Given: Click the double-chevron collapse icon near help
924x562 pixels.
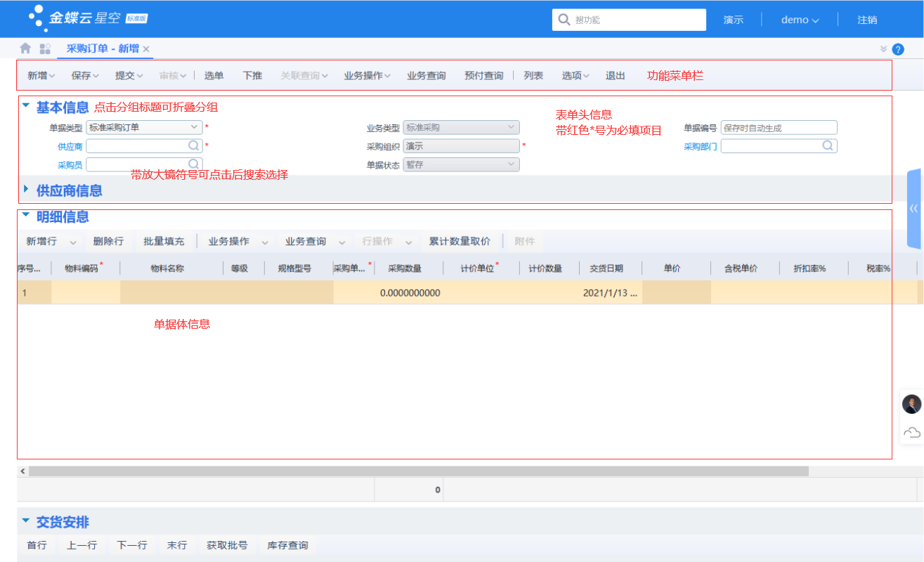Looking at the screenshot, I should click(x=883, y=49).
